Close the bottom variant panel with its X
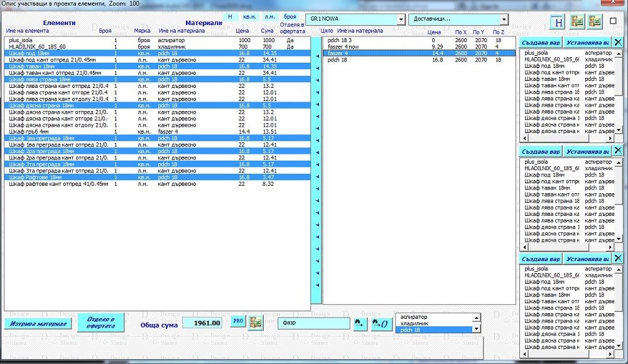The width and height of the screenshot is (628, 364). point(618,259)
